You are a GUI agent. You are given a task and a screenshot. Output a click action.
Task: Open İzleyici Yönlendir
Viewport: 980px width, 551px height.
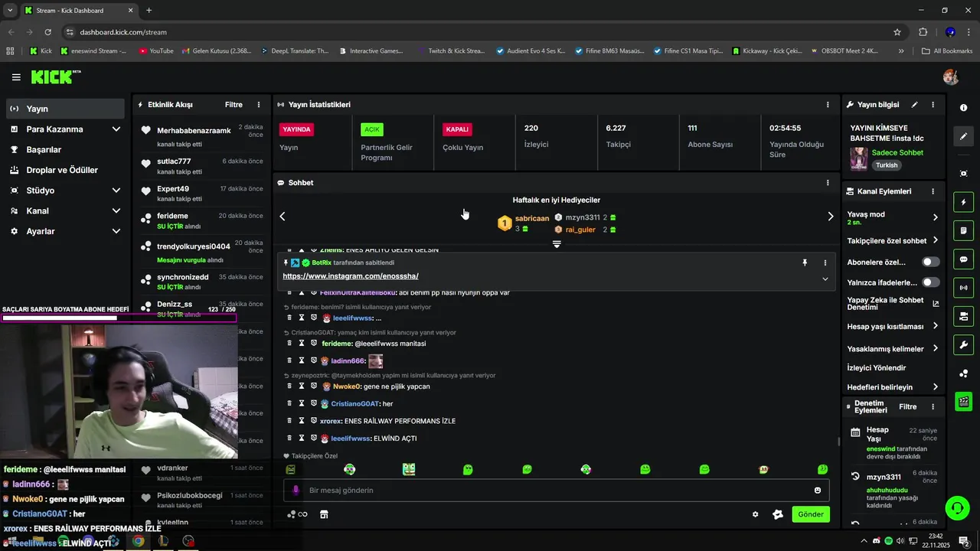pyautogui.click(x=877, y=368)
